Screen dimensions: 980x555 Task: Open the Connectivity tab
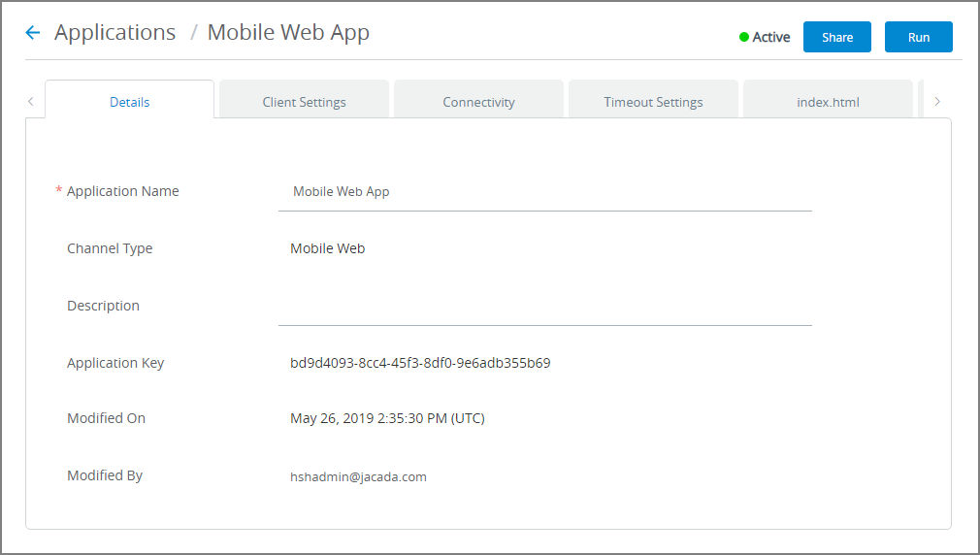(x=478, y=99)
